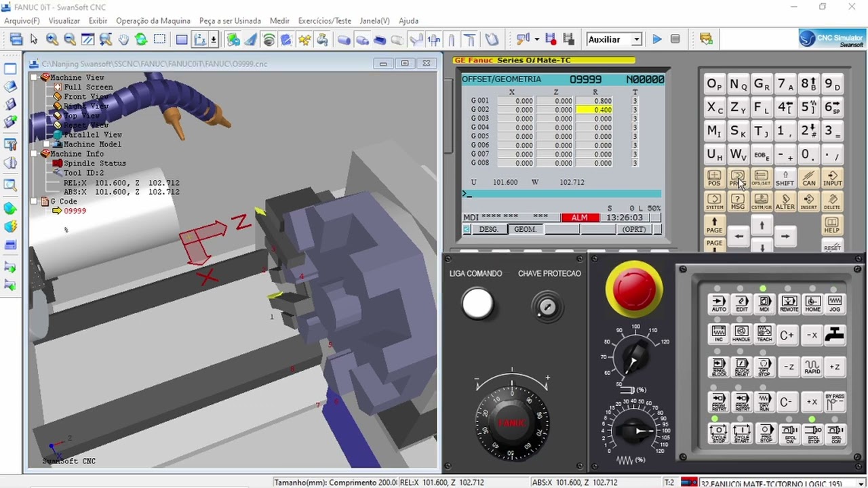Click the FANUC handwheel dial

click(x=511, y=422)
